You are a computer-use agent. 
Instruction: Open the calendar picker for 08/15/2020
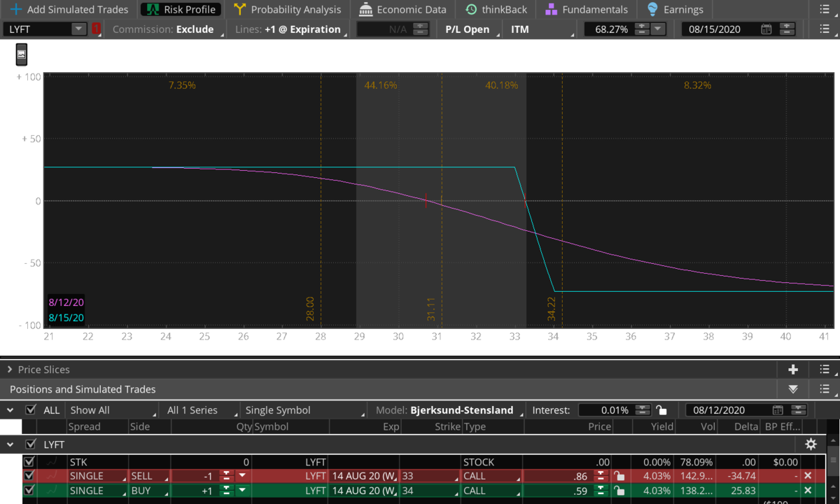766,29
